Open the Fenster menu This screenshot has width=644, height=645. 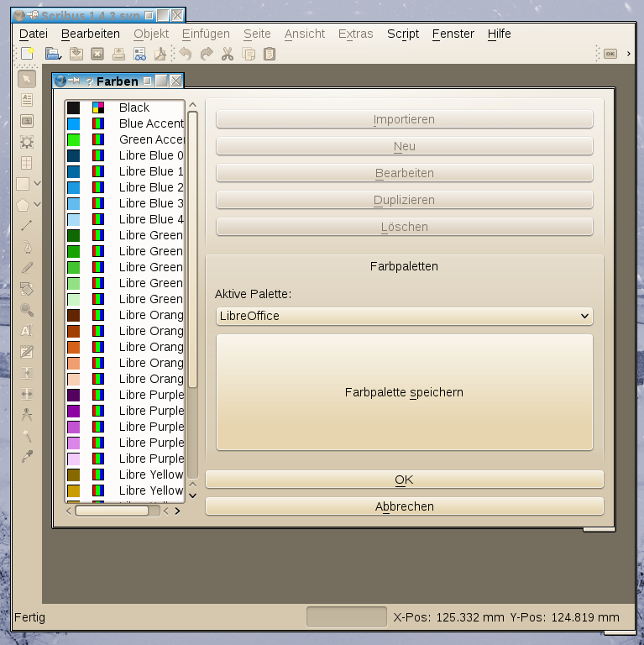tap(453, 34)
